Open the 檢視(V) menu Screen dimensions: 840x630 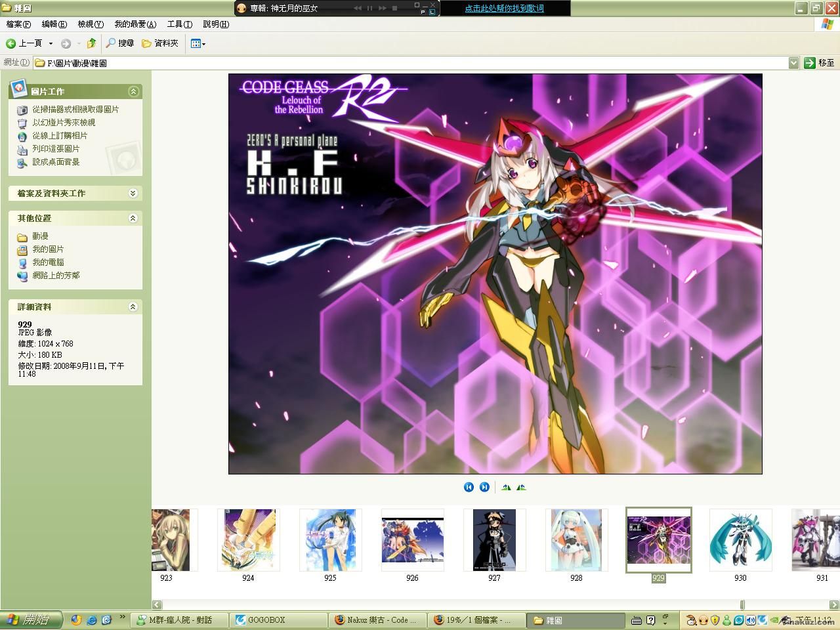[91, 24]
